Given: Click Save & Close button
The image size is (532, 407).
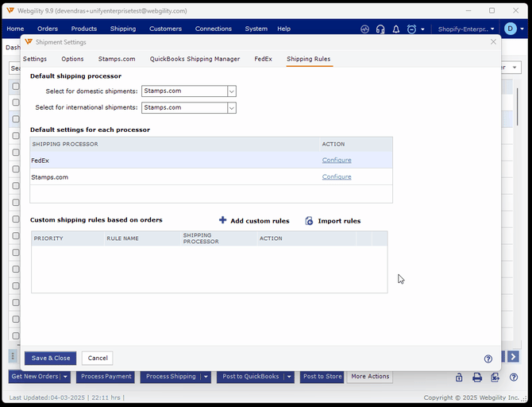Looking at the screenshot, I should pyautogui.click(x=51, y=359).
